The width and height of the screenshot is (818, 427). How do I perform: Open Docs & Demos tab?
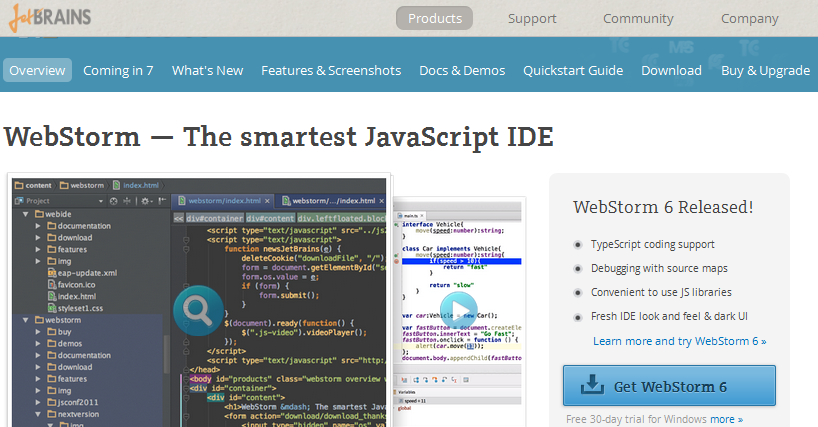[x=462, y=70]
